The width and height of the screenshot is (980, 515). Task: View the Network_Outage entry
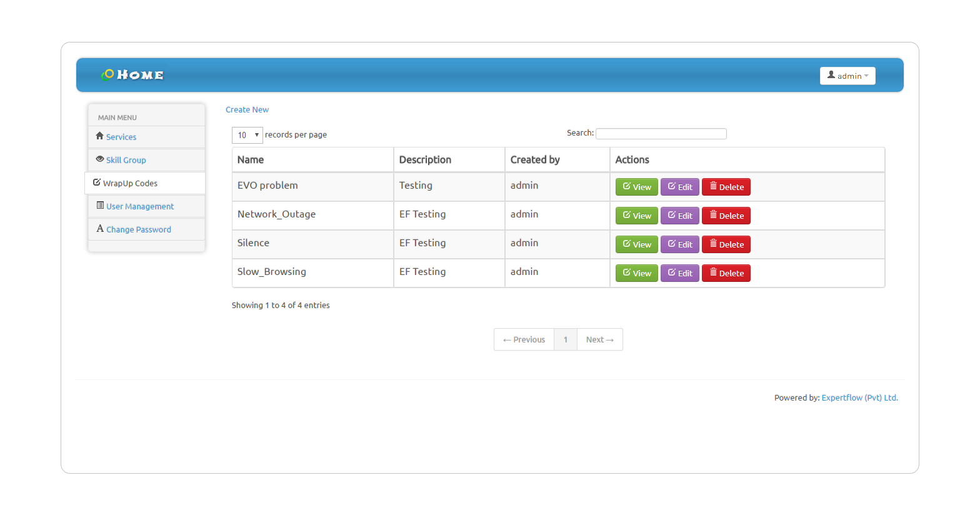click(637, 216)
